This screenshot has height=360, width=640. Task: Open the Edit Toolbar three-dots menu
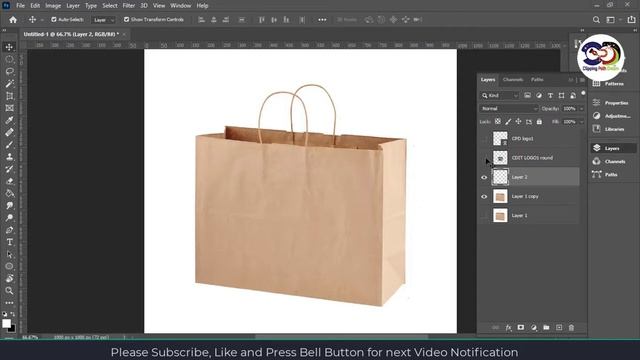9,303
